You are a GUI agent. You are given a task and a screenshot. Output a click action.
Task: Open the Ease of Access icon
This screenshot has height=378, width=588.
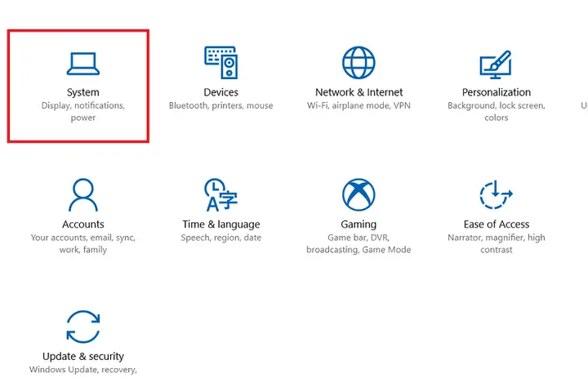click(496, 194)
